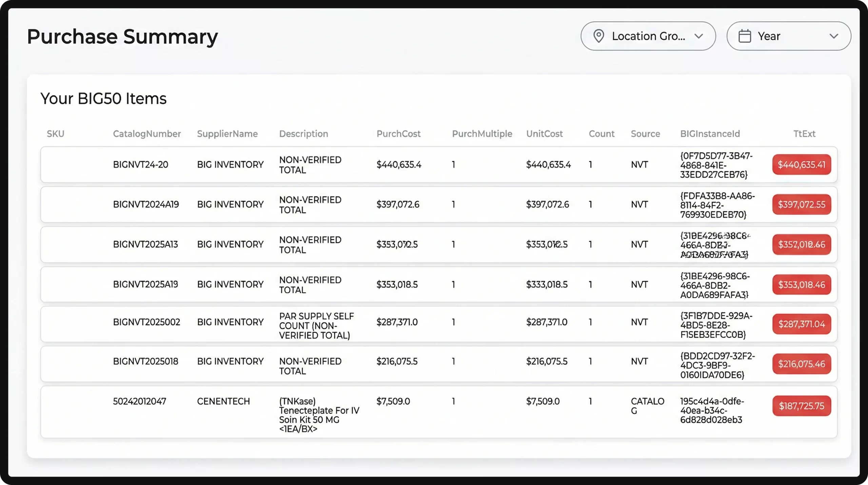Viewport: 868px width, 485px height.
Task: Click the PurchCost column header
Action: click(x=398, y=134)
